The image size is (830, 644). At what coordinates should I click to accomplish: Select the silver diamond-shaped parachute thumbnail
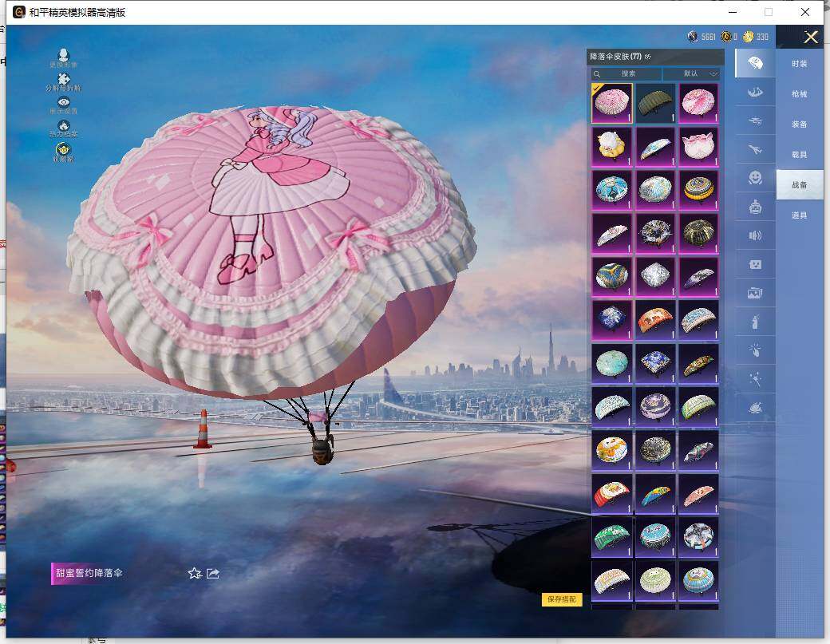coord(654,276)
